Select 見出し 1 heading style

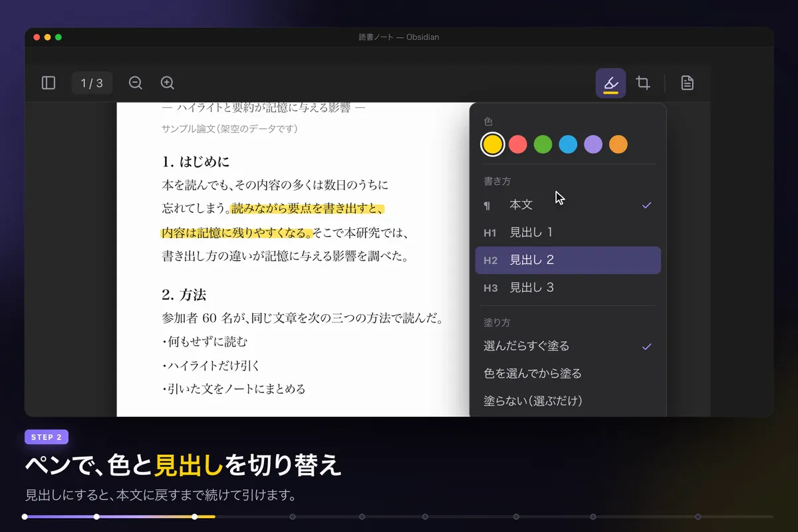[x=568, y=233]
